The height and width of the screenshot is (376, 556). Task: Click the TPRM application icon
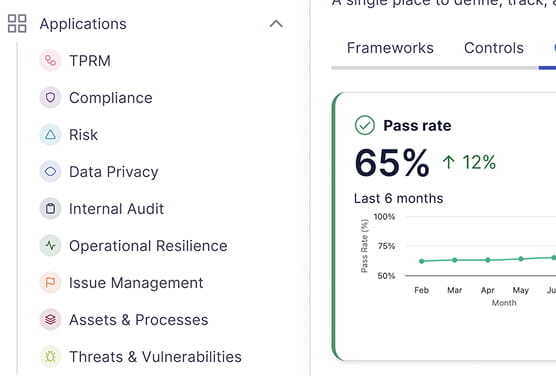coord(50,61)
